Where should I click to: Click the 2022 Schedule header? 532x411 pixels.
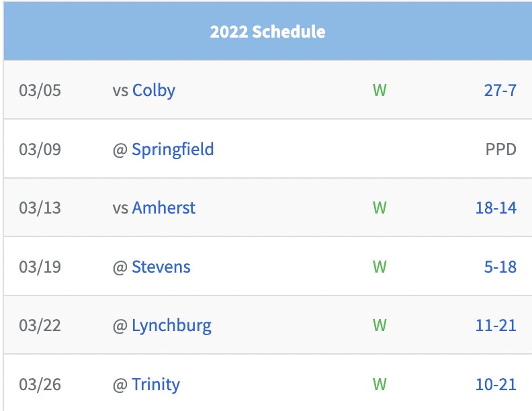click(267, 32)
